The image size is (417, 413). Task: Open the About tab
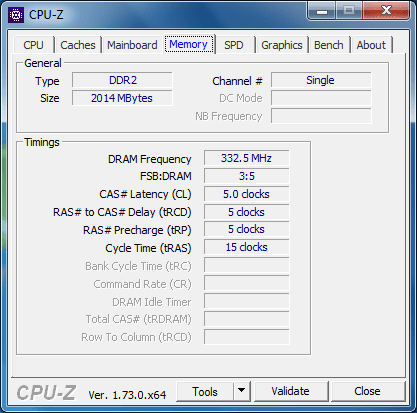pos(371,45)
